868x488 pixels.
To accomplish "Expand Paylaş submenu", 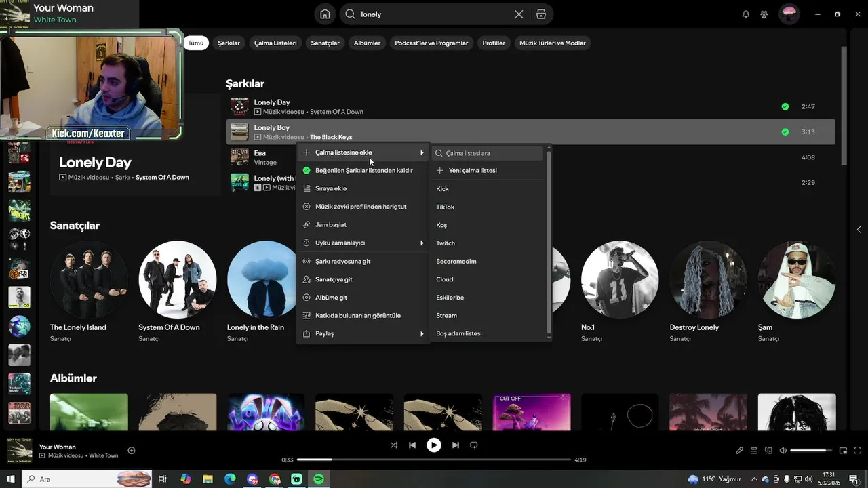I will pyautogui.click(x=363, y=333).
